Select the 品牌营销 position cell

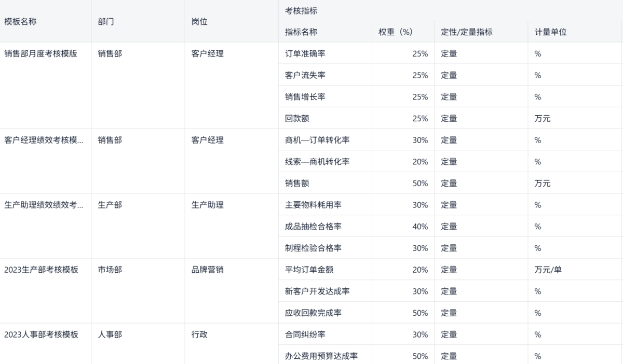click(208, 270)
